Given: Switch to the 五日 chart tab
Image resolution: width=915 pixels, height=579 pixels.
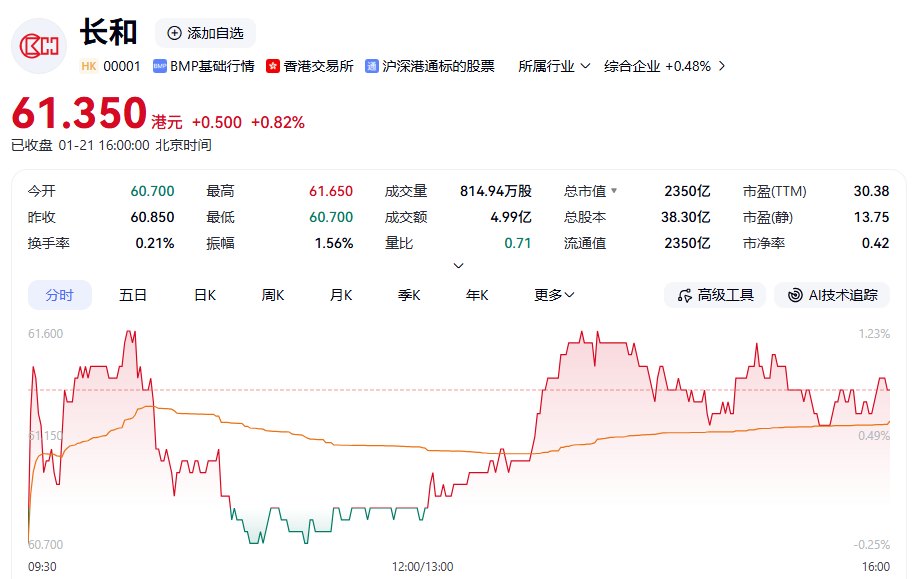Looking at the screenshot, I should [133, 295].
